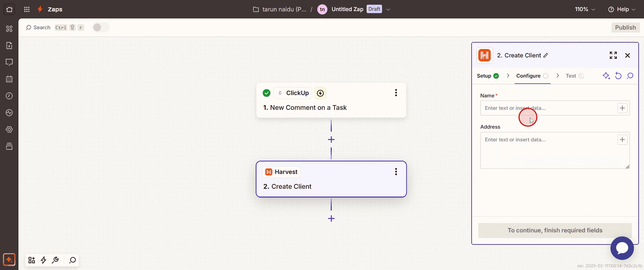The image size is (644, 270).
Task: Open three-dot menu on ClickUp step
Action: click(396, 93)
